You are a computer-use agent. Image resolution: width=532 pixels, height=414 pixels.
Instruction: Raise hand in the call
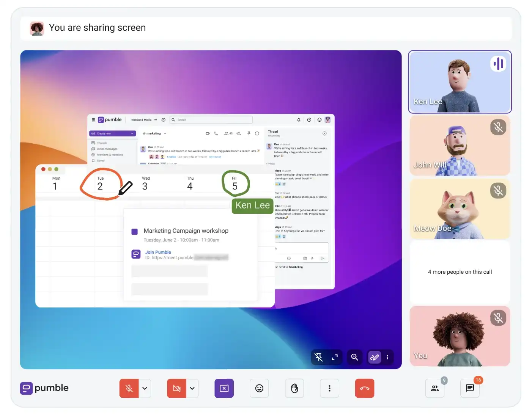[294, 388]
